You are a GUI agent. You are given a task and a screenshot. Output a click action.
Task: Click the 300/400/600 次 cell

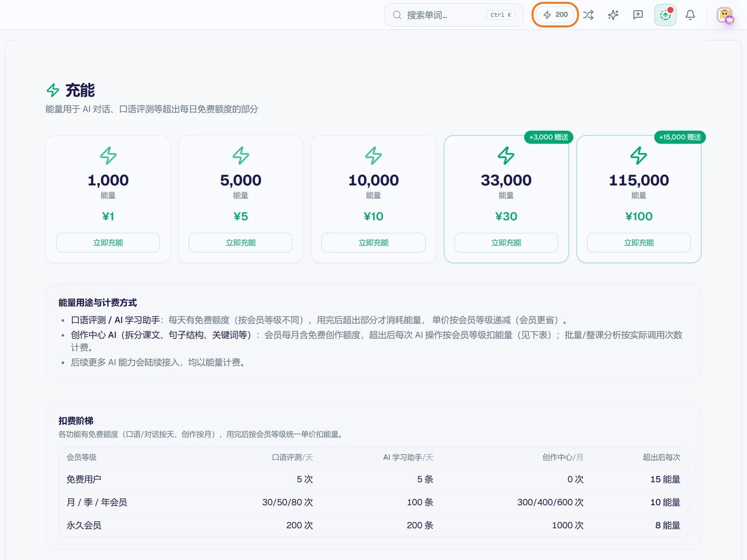point(550,502)
